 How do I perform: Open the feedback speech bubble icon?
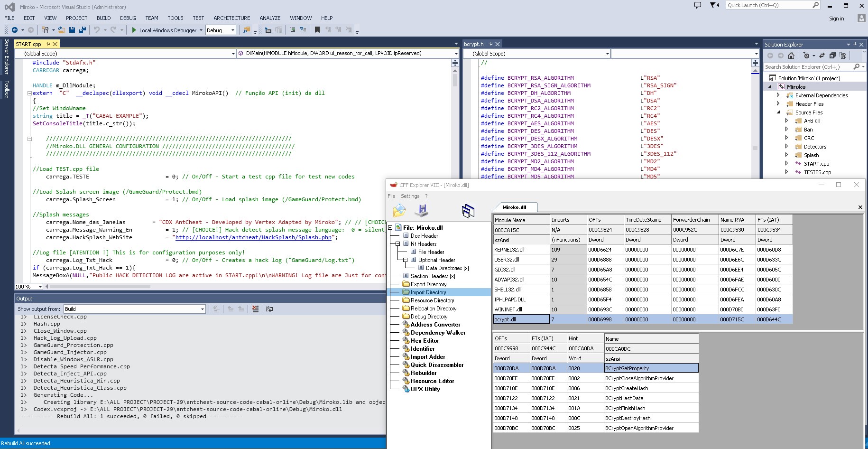[x=698, y=5]
